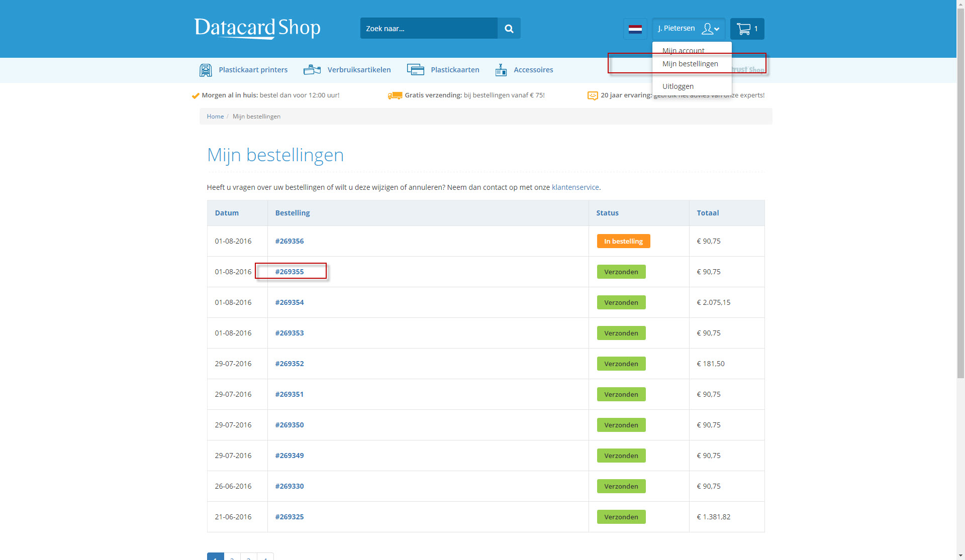Expand the J. Pietersen account dropdown
This screenshot has width=965, height=560.
tap(689, 29)
